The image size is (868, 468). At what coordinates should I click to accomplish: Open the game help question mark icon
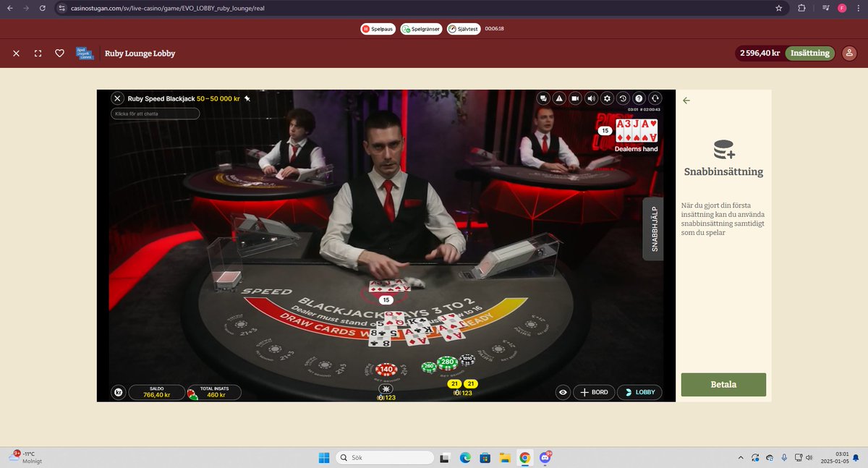tap(639, 98)
